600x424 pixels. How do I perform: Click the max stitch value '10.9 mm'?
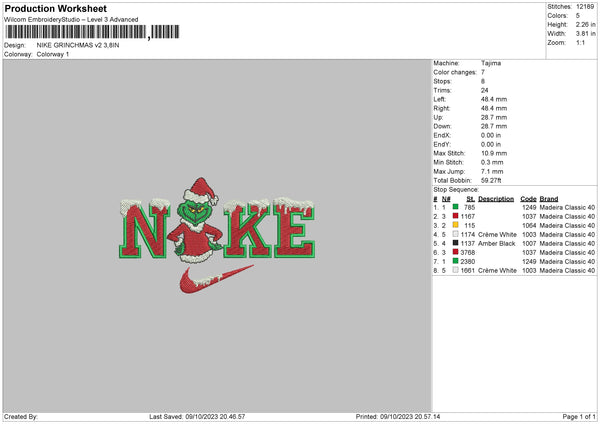coord(494,153)
